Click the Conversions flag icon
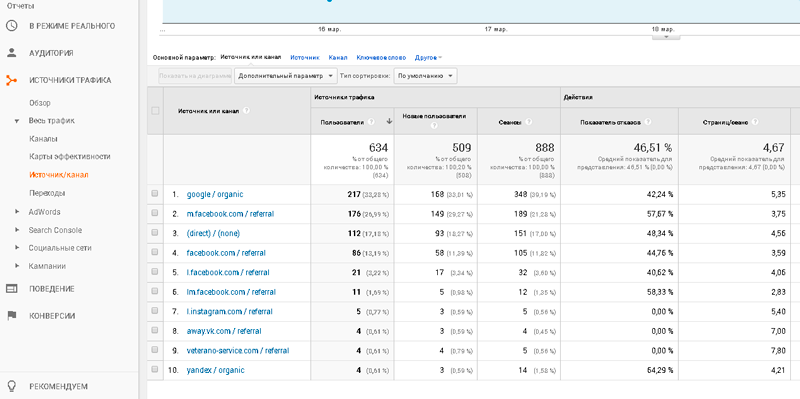800x399 pixels. click(x=11, y=316)
